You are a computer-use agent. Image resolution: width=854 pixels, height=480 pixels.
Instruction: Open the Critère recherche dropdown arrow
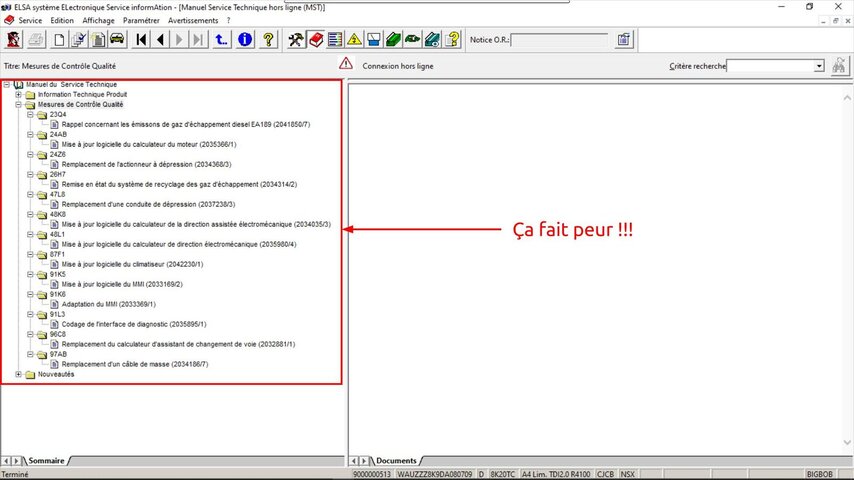[819, 66]
